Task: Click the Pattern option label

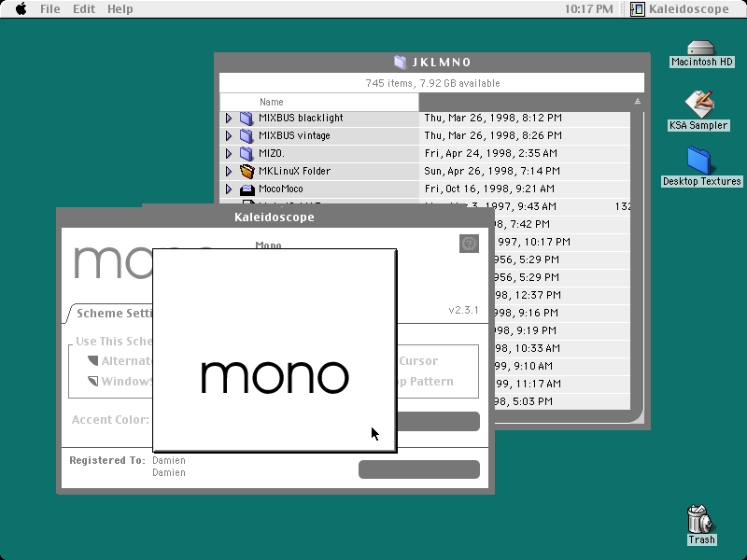Action: coord(431,382)
